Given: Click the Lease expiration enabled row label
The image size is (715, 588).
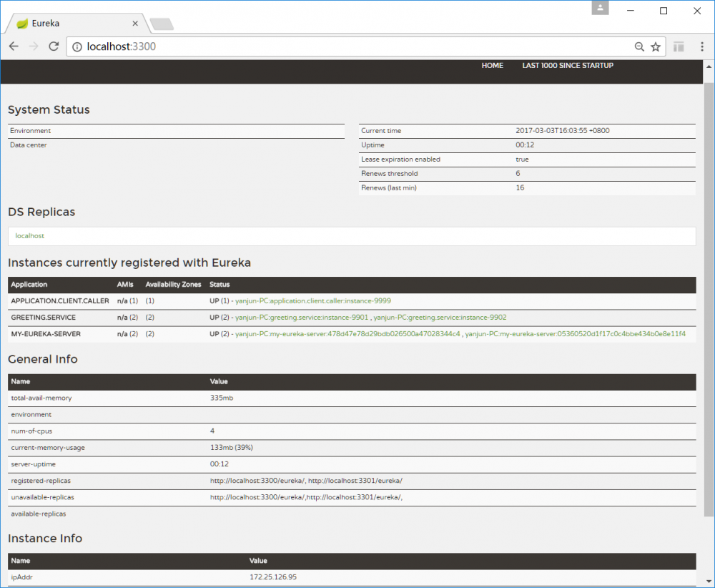Looking at the screenshot, I should [400, 160].
